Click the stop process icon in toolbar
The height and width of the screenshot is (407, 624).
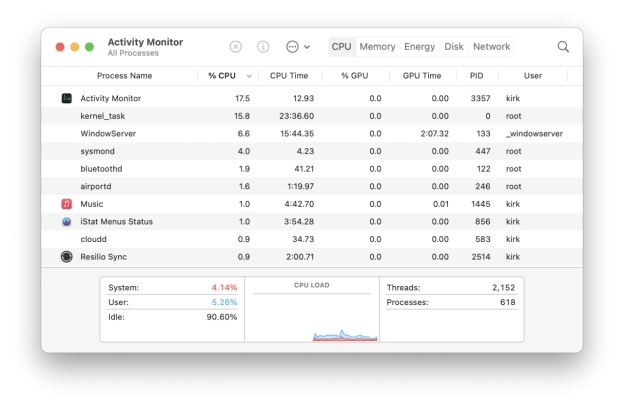pos(236,47)
